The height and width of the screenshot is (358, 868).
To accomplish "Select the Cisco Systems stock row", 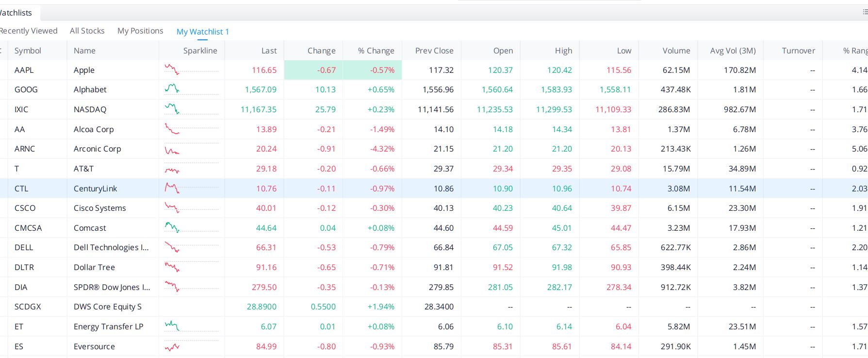I will pyautogui.click(x=434, y=208).
